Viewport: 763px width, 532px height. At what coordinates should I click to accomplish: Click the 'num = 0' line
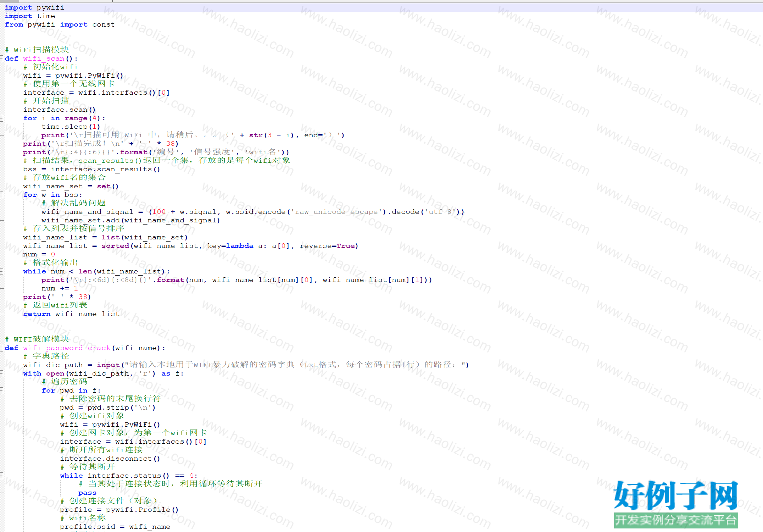[x=39, y=254]
